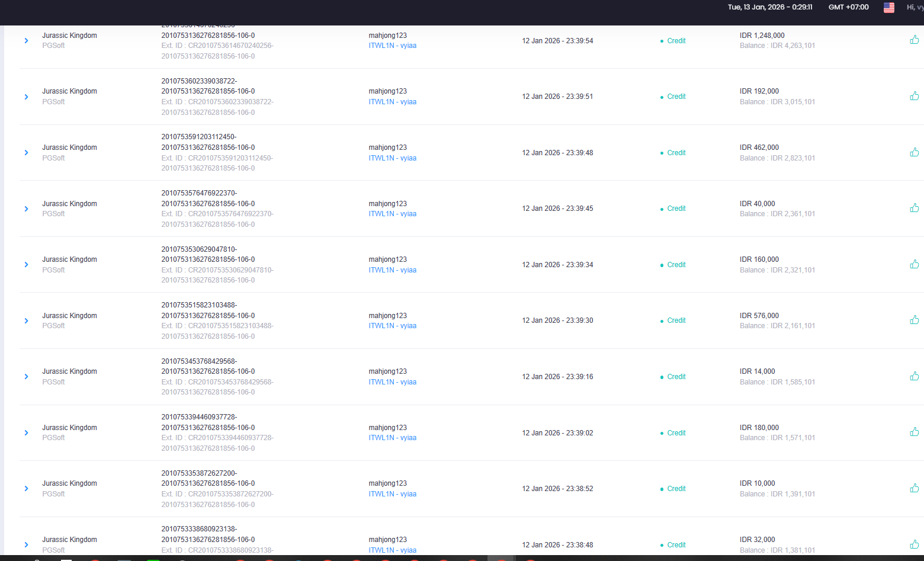Expand row with timestamp 23:39:30

(26, 320)
